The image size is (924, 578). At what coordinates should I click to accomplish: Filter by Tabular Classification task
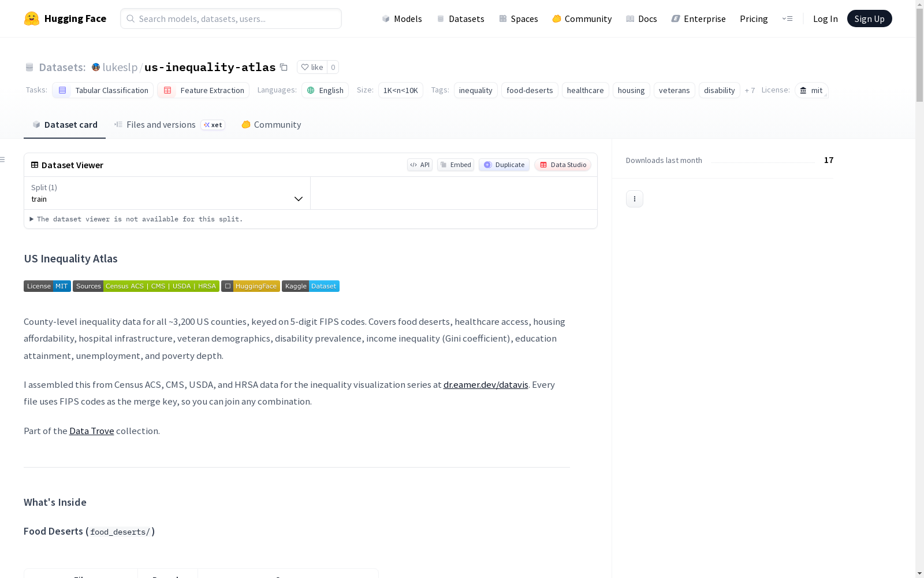click(103, 90)
